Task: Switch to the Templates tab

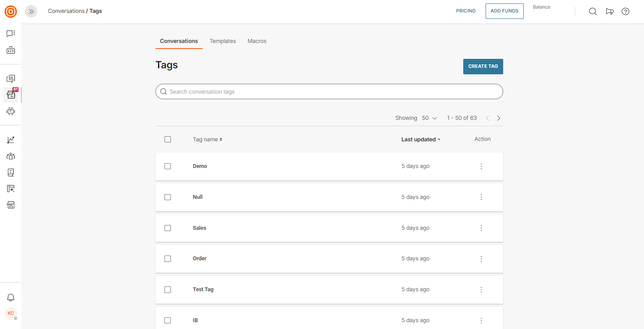Action: [222, 41]
